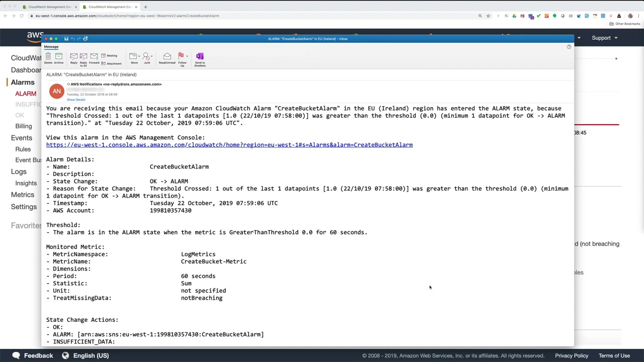Reload the CloudWatch page
Viewport: 644px width, 362px height.
(x=22, y=16)
